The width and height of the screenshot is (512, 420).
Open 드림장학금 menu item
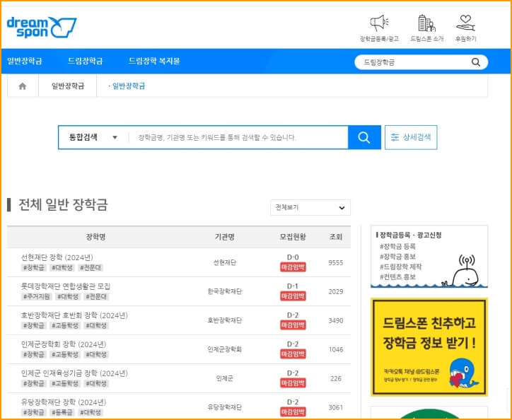tap(86, 61)
